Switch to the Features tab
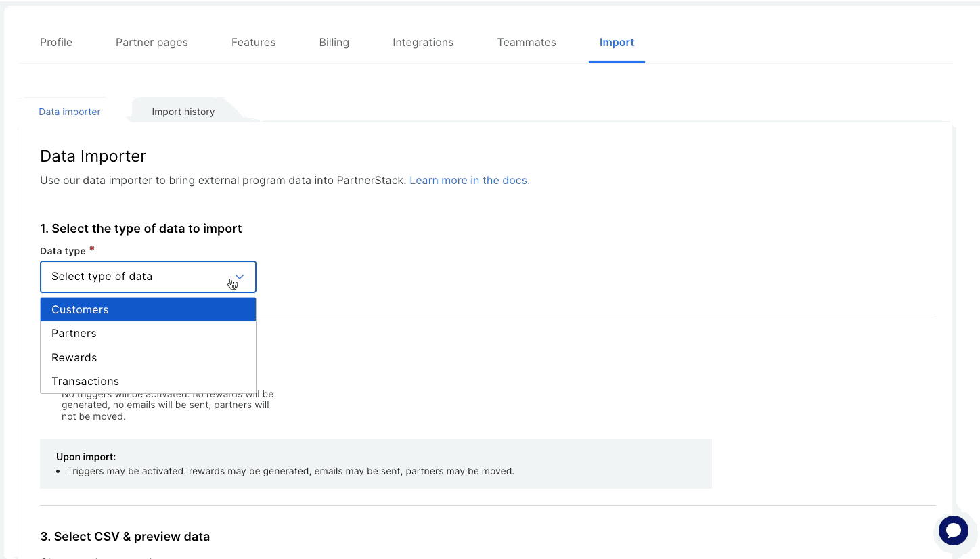Screen dimensions: 980x559 click(x=253, y=42)
